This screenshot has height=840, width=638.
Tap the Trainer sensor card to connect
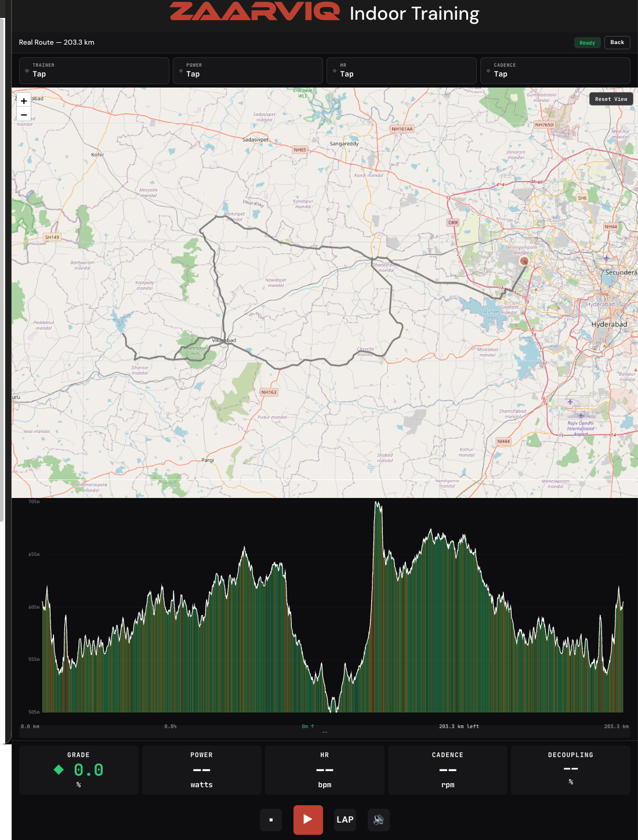pos(94,70)
